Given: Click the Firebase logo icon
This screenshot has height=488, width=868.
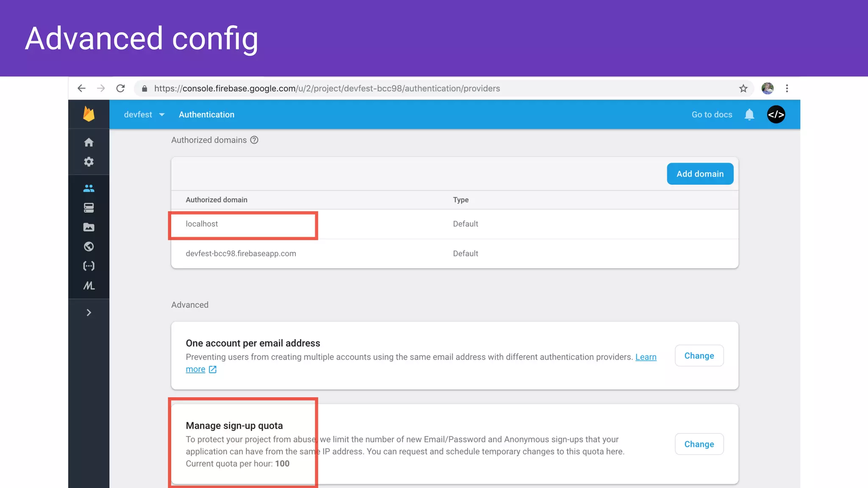Looking at the screenshot, I should [x=89, y=114].
